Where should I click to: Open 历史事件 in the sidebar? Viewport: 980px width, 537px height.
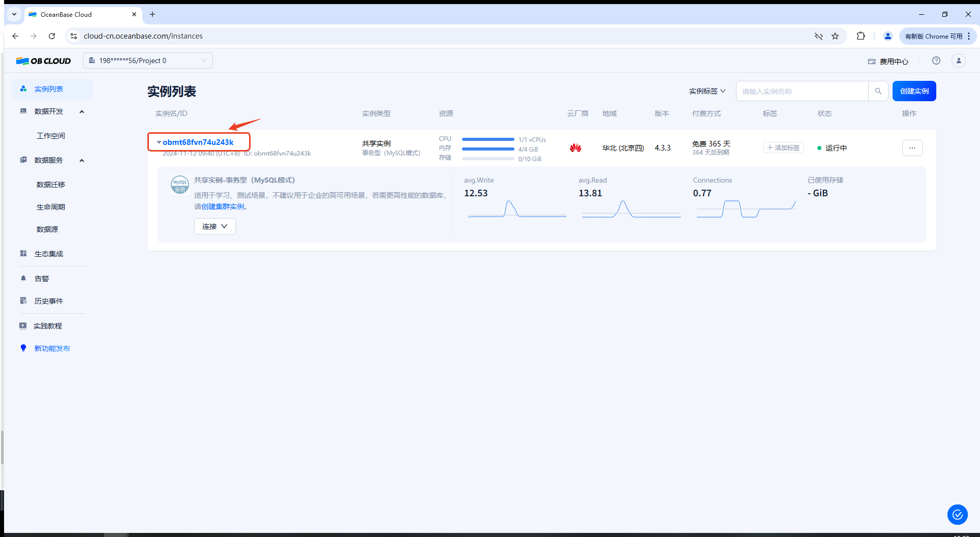(49, 301)
